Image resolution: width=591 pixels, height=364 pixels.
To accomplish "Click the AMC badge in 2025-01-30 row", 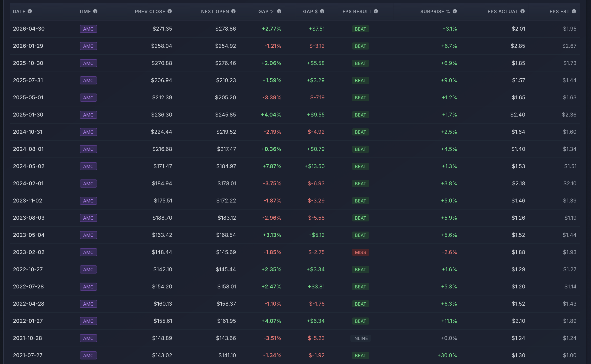I will tap(88, 115).
